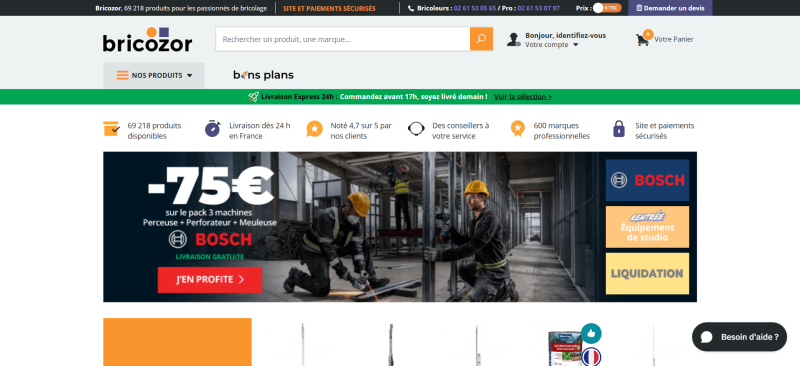Expand the Nos Produits dropdown
This screenshot has width=800, height=366.
[154, 76]
